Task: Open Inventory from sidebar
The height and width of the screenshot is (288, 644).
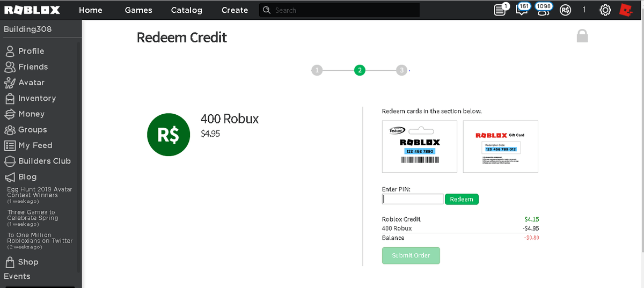Action: coord(37,98)
